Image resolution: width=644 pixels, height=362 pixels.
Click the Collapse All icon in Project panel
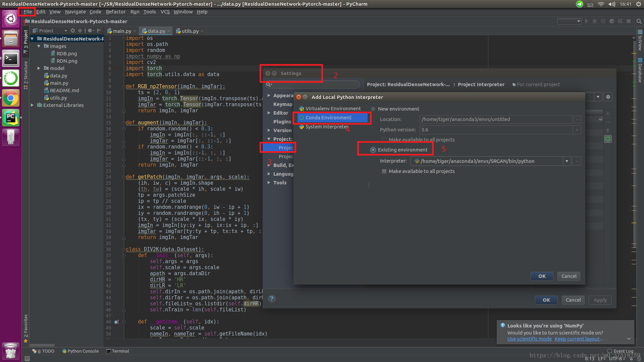80,31
